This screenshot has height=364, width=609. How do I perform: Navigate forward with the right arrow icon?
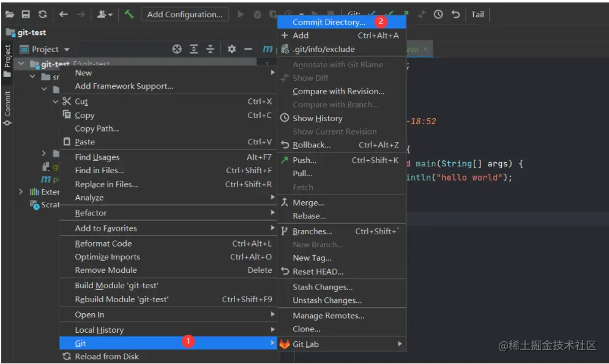point(80,14)
